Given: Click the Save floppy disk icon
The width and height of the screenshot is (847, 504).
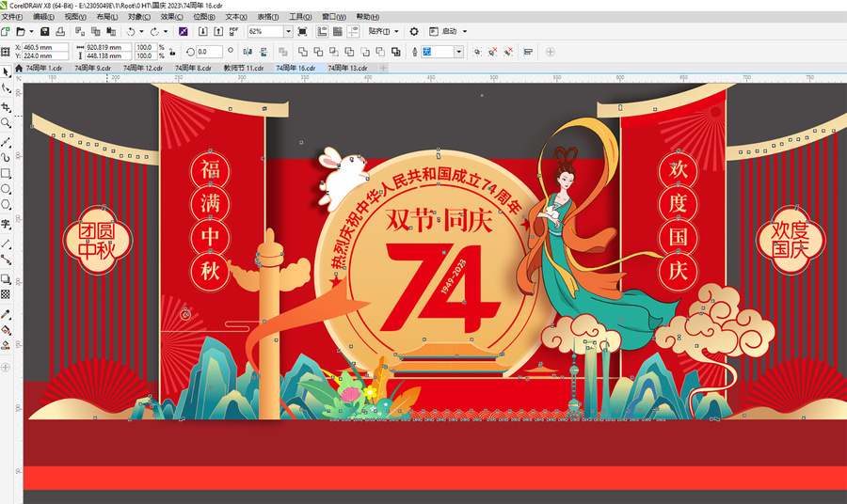Looking at the screenshot, I should click(x=45, y=31).
